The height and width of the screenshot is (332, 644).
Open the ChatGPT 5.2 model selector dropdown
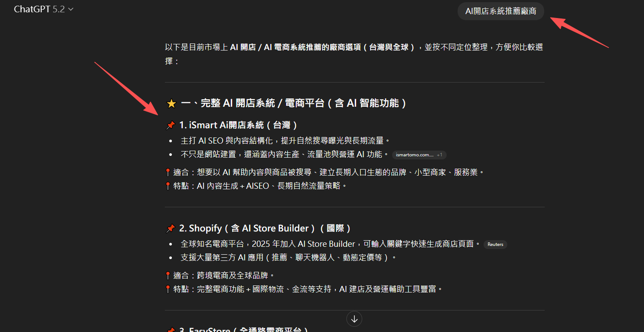click(44, 9)
